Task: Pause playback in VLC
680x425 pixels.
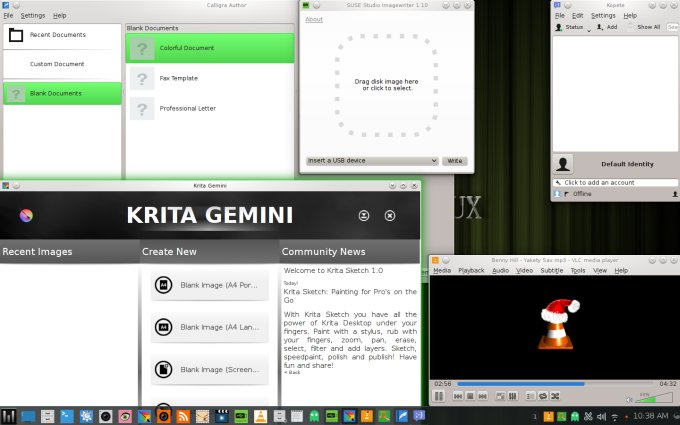Action: 438,397
